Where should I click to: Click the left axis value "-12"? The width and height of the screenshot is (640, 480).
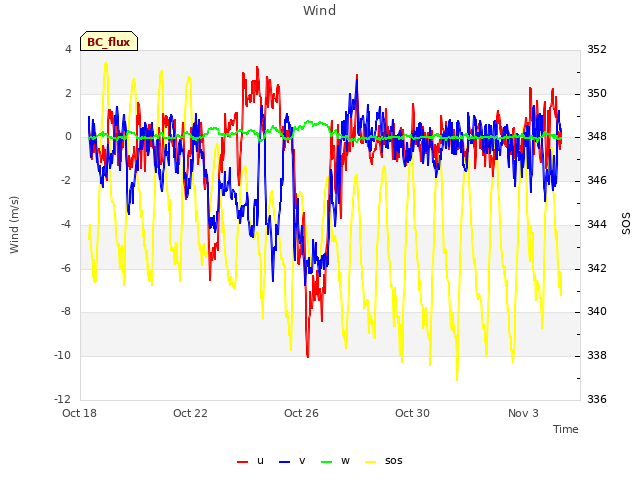63,399
